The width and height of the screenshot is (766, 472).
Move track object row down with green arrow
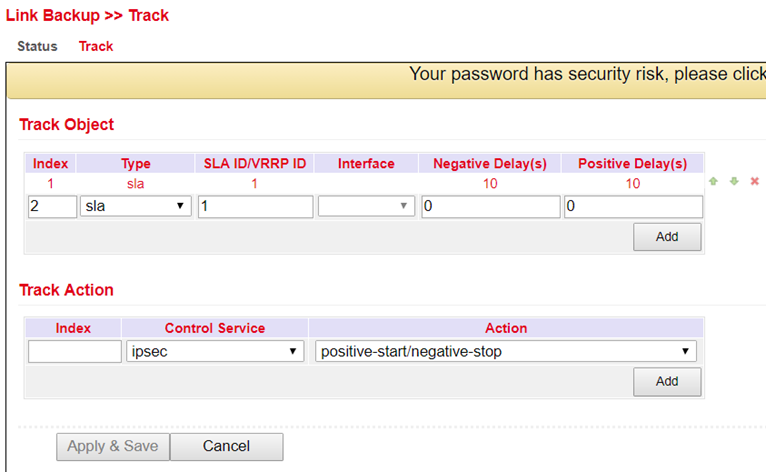click(734, 181)
